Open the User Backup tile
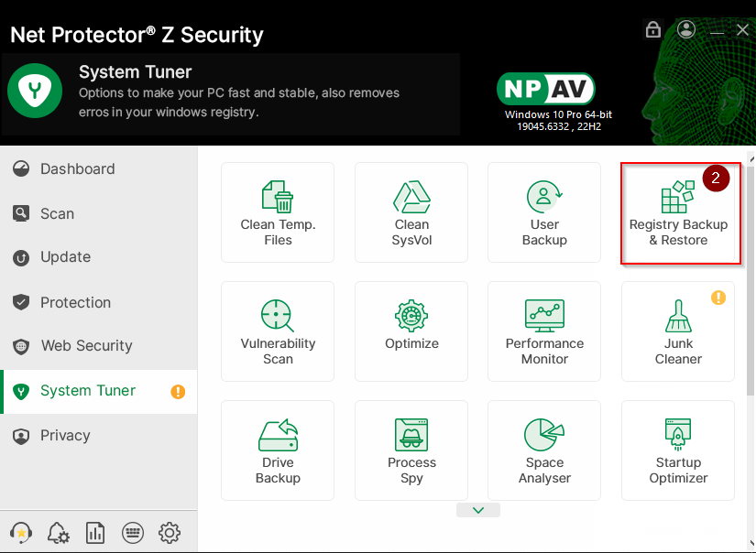 coord(544,212)
